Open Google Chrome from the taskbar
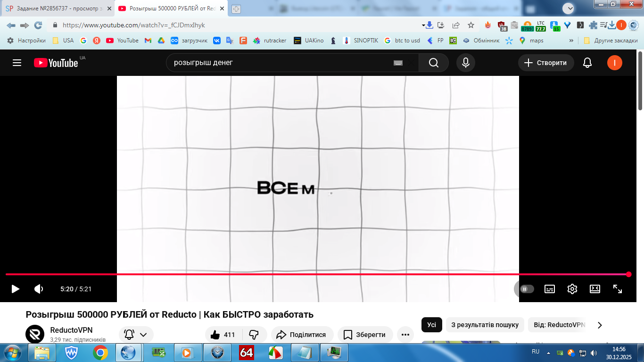Viewport: 644px width, 362px height. (x=100, y=352)
